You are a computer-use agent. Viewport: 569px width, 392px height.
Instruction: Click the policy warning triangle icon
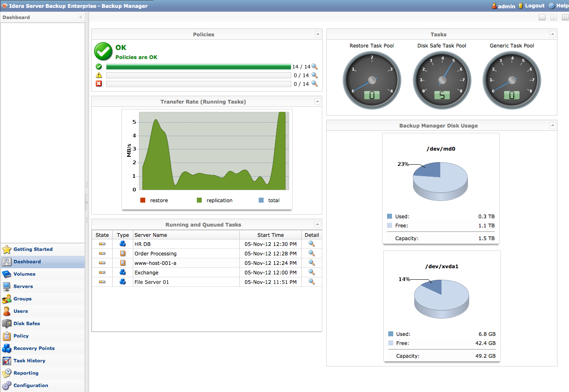coord(99,75)
